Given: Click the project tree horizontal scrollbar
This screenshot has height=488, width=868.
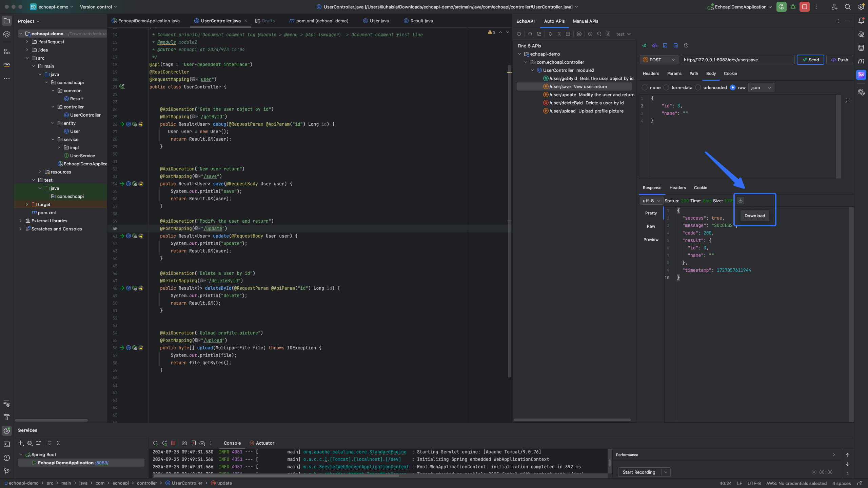Looking at the screenshot, I should (51, 420).
